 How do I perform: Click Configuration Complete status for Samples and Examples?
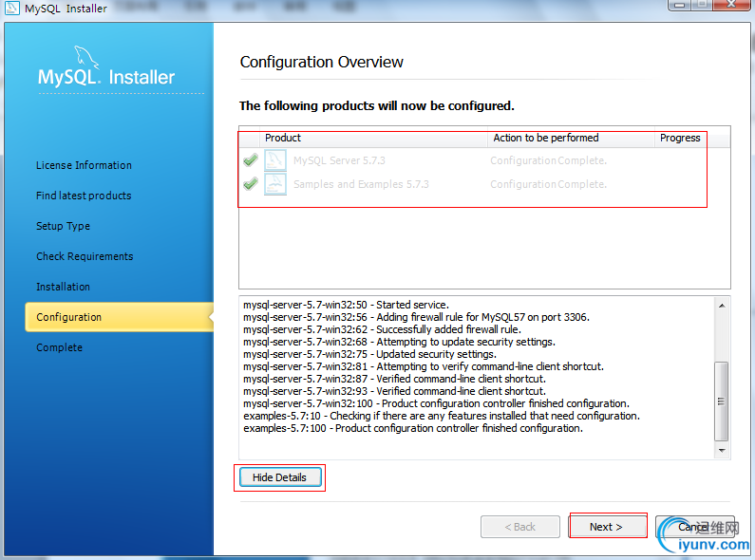point(548,184)
